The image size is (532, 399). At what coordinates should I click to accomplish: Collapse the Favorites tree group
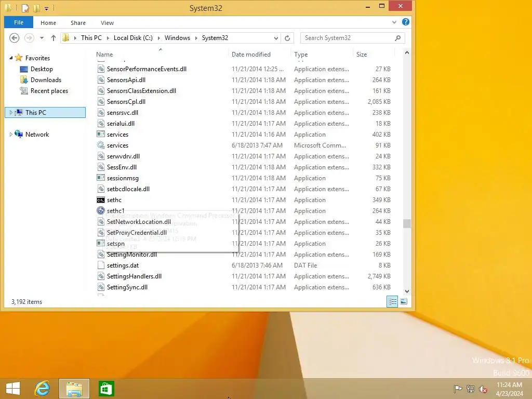click(x=11, y=58)
